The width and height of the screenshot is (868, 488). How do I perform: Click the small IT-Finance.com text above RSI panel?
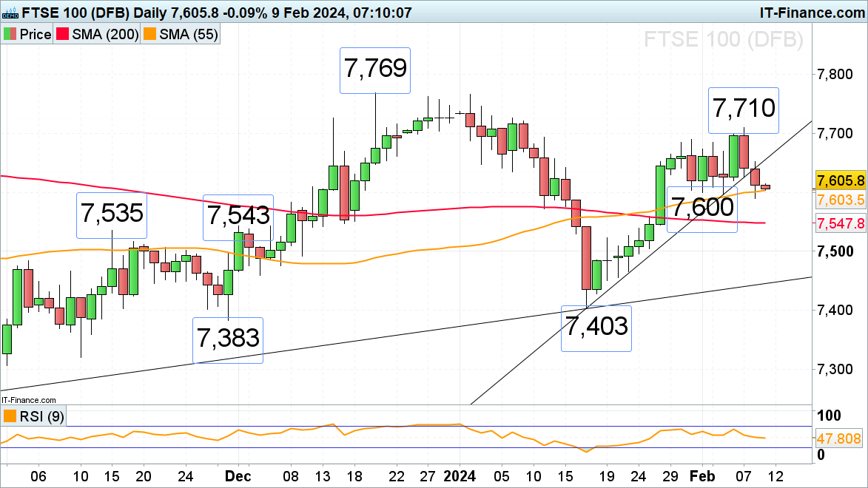29,400
